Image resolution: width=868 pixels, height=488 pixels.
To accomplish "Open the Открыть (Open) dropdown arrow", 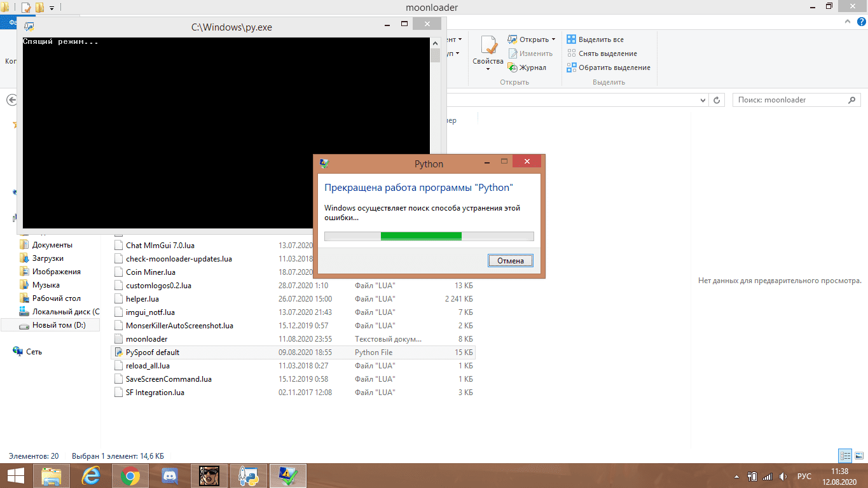I will pos(553,39).
